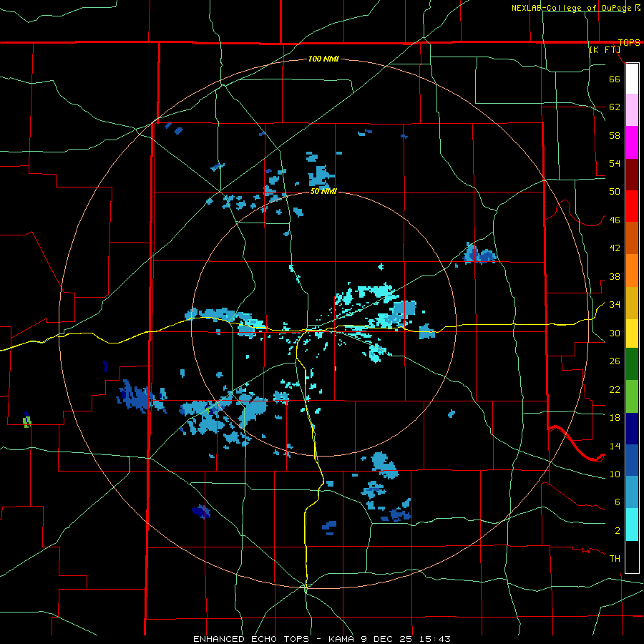Click the black TH legend swatch
644x644 pixels.
coord(632,557)
